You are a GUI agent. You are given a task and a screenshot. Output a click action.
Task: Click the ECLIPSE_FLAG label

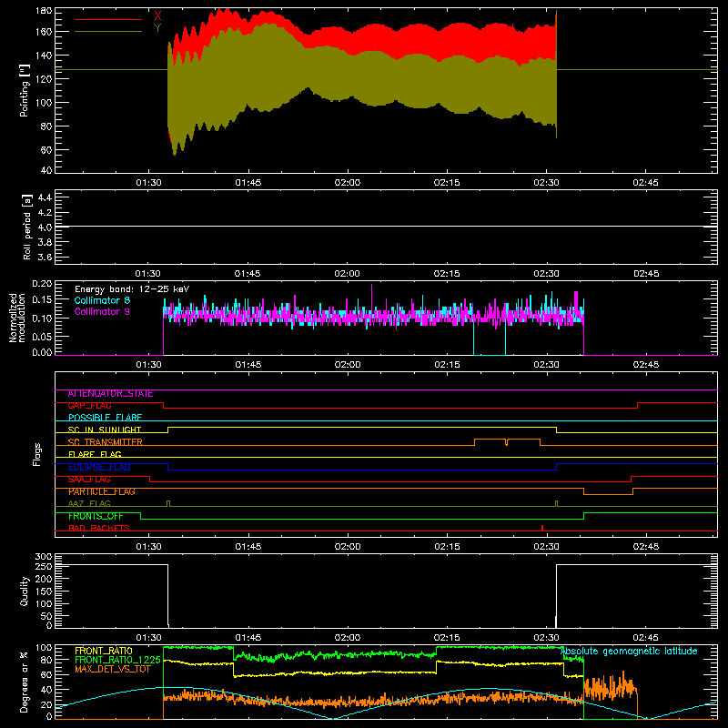click(99, 467)
